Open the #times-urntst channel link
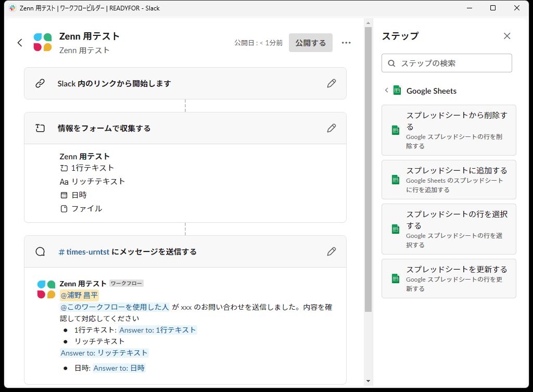This screenshot has width=533, height=392. click(84, 252)
